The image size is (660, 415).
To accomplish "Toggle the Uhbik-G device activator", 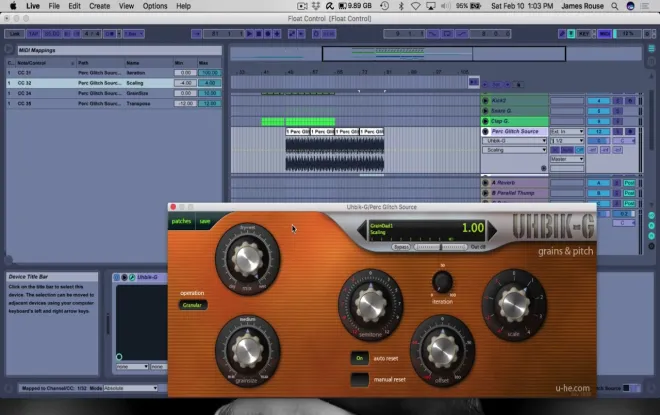I will pos(117,277).
